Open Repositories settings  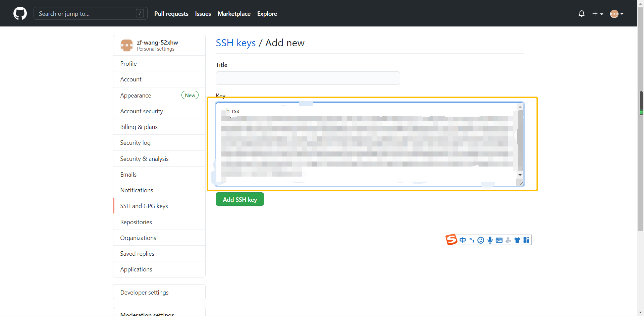pyautogui.click(x=159, y=222)
